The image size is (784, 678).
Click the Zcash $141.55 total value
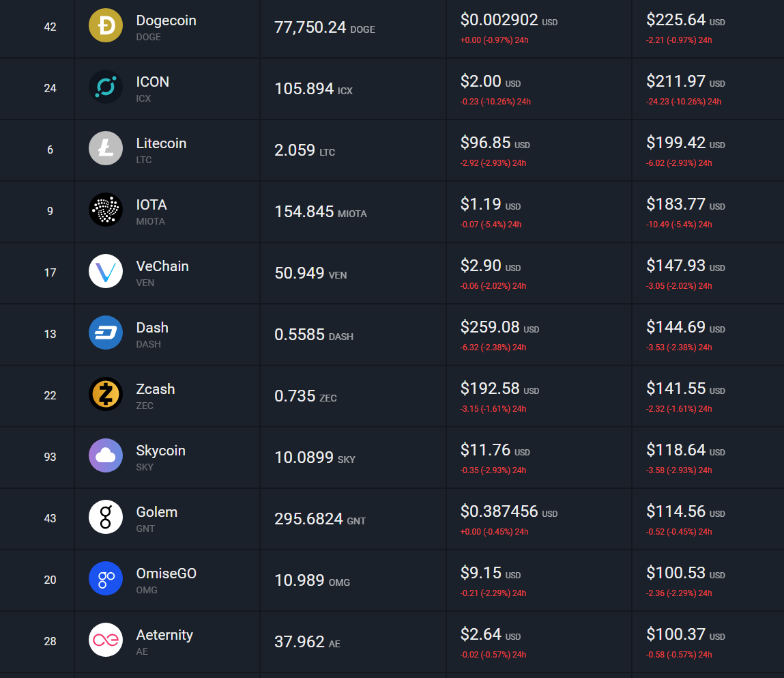click(676, 389)
